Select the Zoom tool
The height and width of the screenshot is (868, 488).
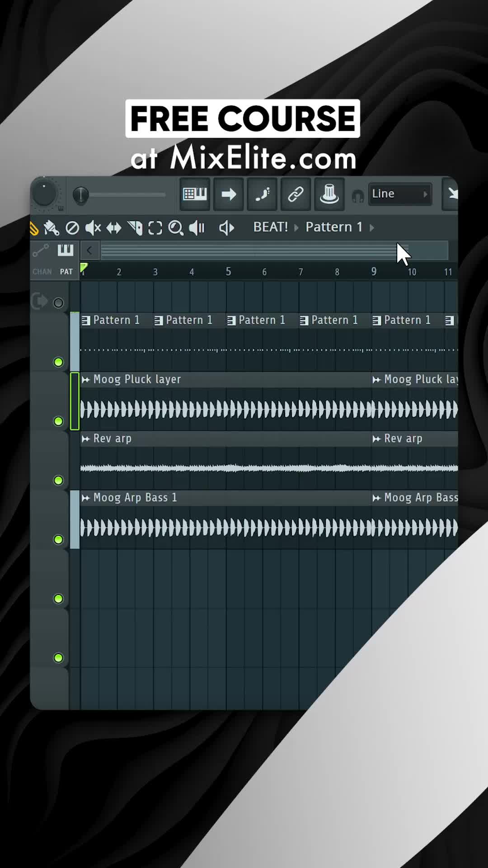[x=176, y=228]
